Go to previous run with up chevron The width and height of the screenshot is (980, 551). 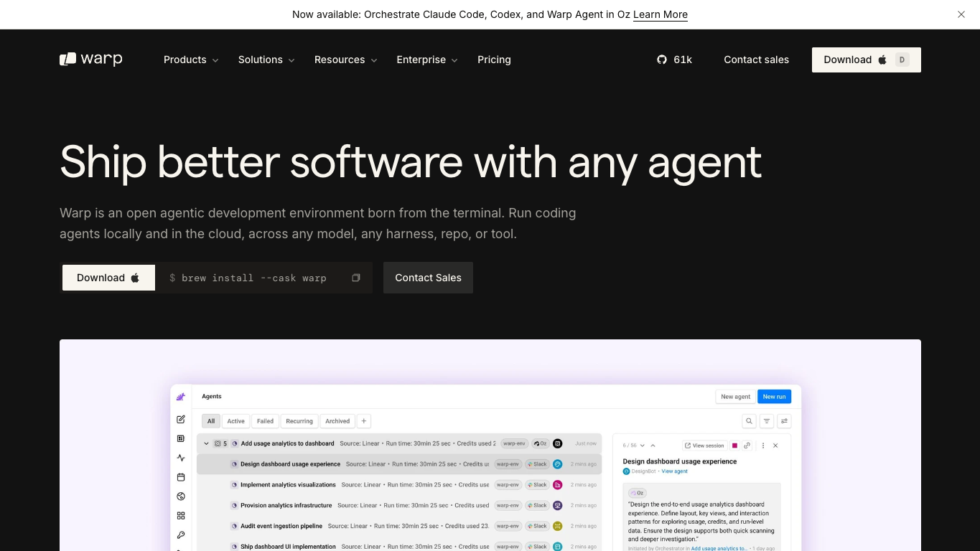click(x=653, y=446)
